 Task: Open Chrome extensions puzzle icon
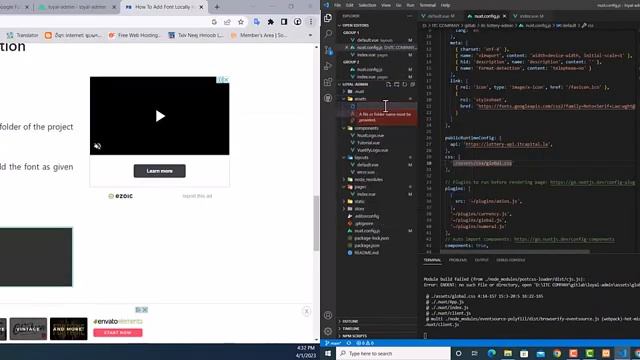[270, 22]
